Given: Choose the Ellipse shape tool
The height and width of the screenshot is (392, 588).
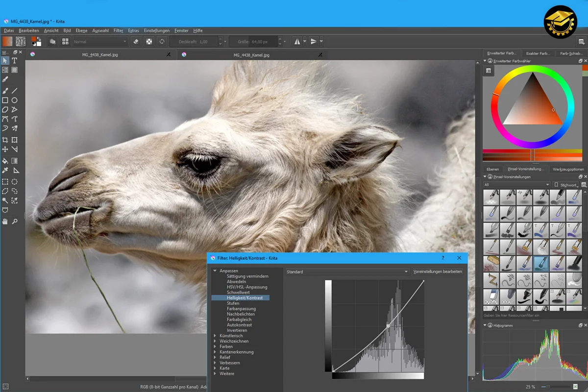Looking at the screenshot, I should (15, 100).
